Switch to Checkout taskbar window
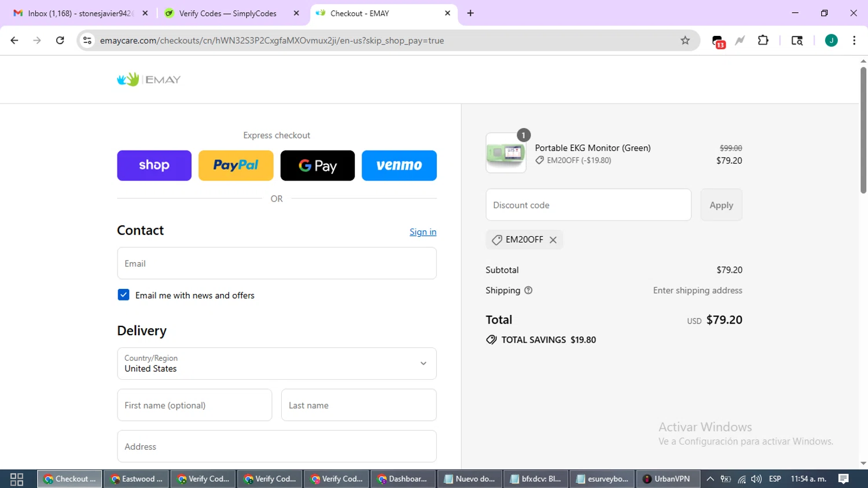Image resolution: width=868 pixels, height=488 pixels. (70, 479)
